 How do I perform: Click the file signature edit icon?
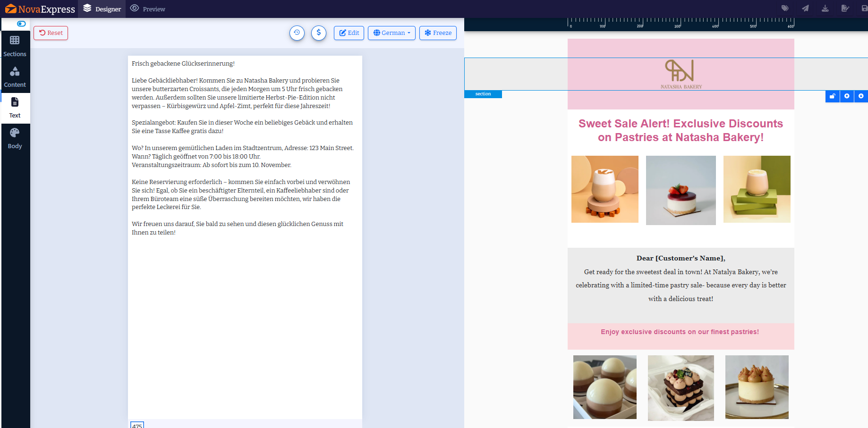point(845,8)
